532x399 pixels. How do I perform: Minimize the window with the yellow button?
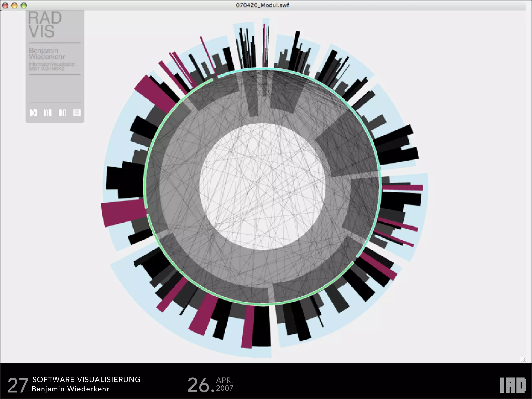coord(15,5)
